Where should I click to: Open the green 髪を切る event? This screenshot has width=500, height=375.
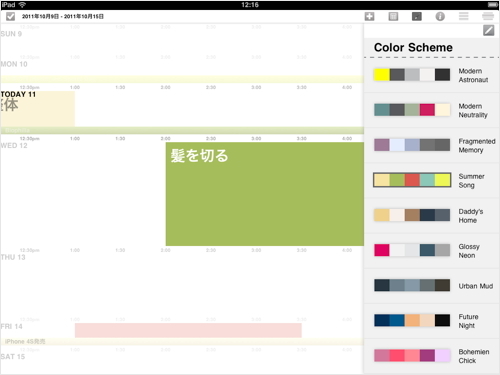265,194
